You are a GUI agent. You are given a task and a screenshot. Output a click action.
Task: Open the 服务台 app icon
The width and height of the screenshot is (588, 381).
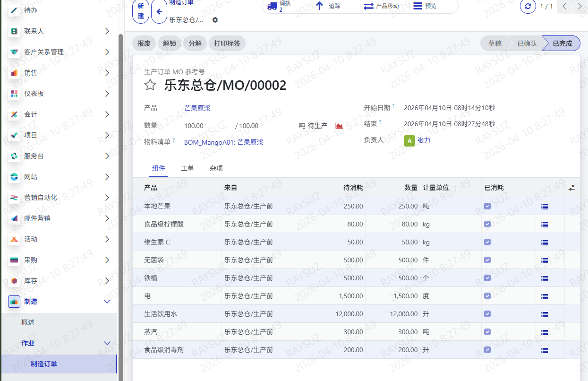coord(14,156)
